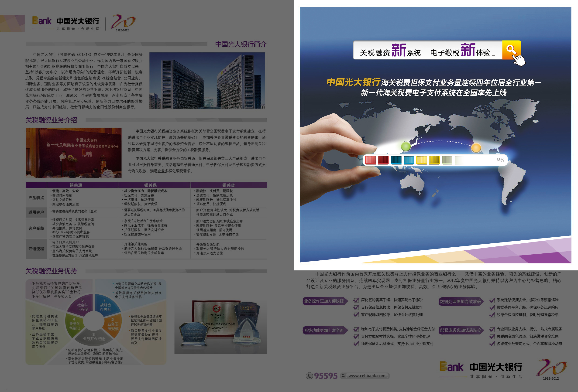
Task: Select the 银关贷 table column header
Action: pyautogui.click(x=229, y=185)
